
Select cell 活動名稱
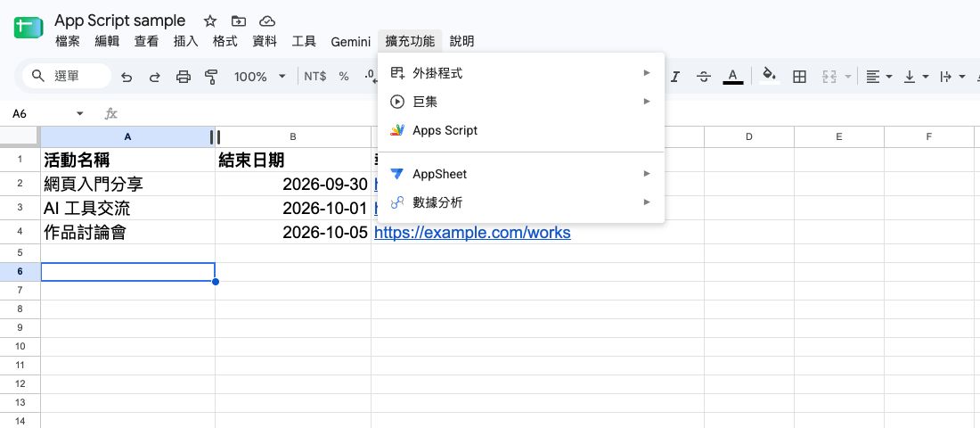click(128, 160)
